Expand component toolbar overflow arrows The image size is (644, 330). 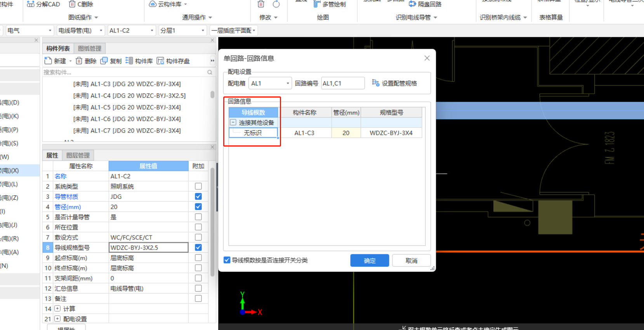[212, 61]
